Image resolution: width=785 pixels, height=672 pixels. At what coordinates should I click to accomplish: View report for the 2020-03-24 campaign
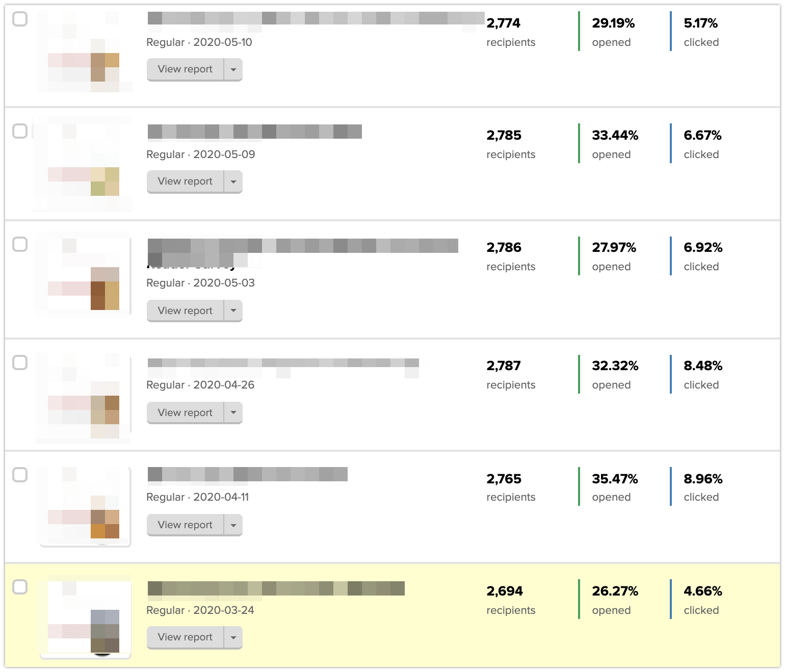pos(185,637)
